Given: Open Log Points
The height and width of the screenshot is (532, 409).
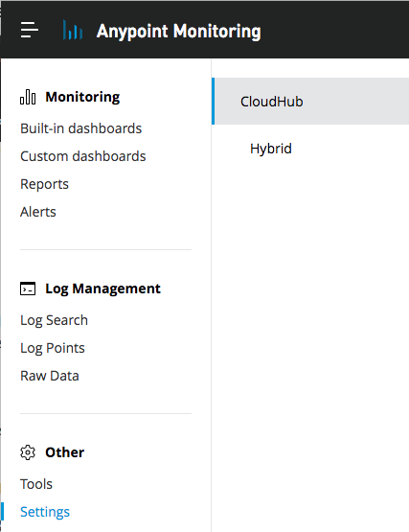Looking at the screenshot, I should 53,348.
